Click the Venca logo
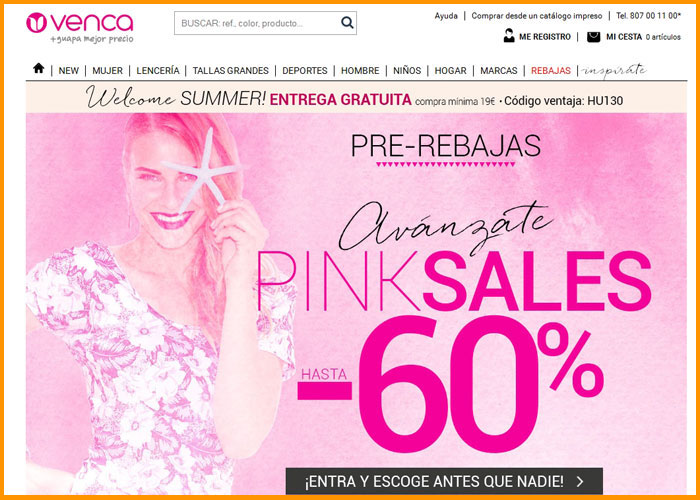Screen dimensions: 700x500 (x=80, y=27)
